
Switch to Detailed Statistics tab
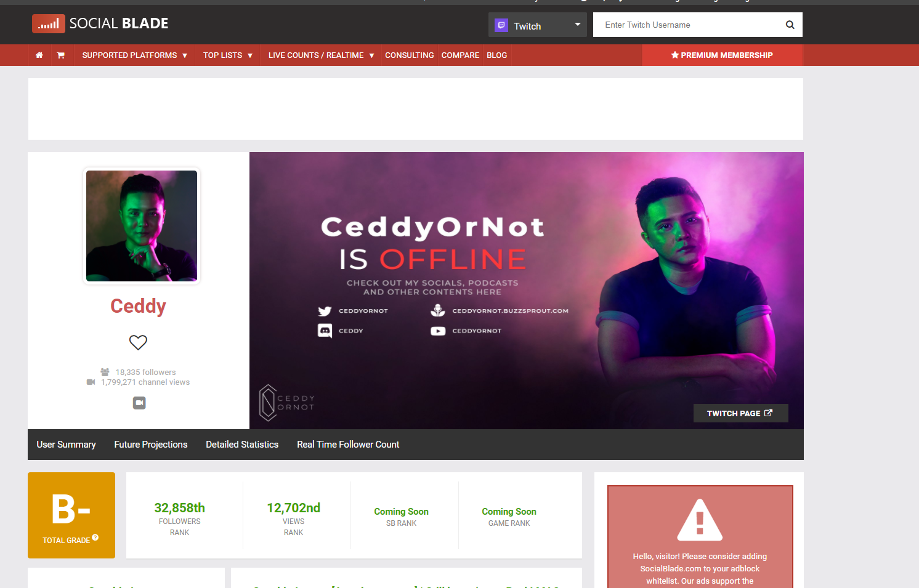click(x=242, y=445)
